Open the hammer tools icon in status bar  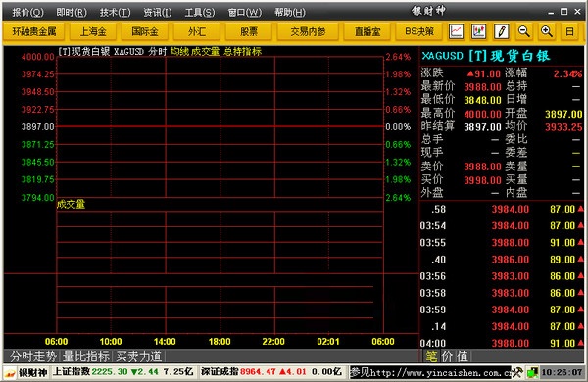(517, 372)
